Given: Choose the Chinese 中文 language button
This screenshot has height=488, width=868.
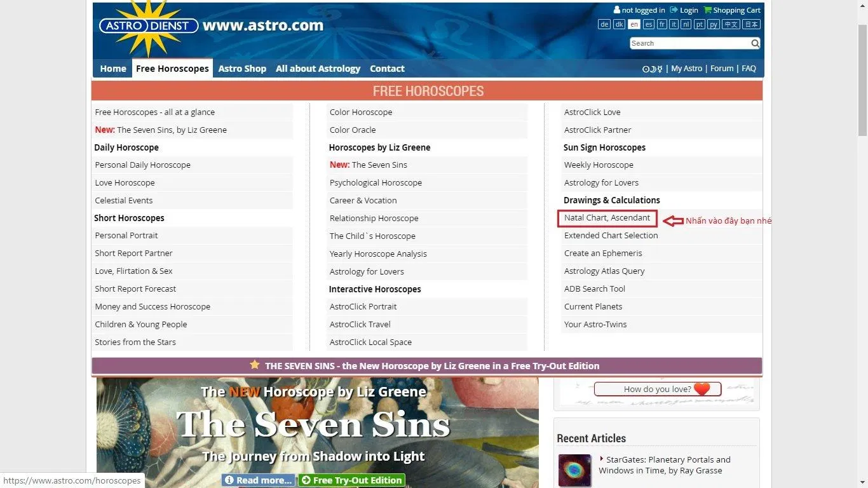Looking at the screenshot, I should (731, 24).
